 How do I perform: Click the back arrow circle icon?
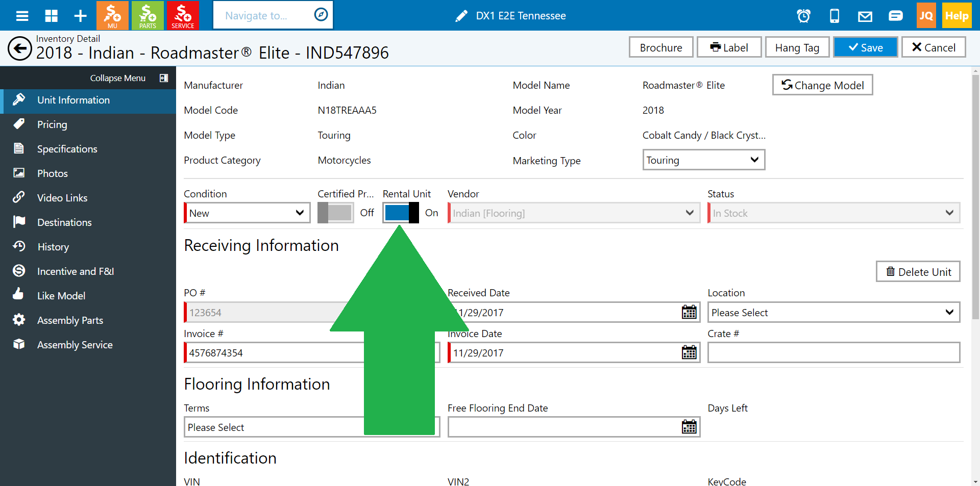[x=20, y=48]
